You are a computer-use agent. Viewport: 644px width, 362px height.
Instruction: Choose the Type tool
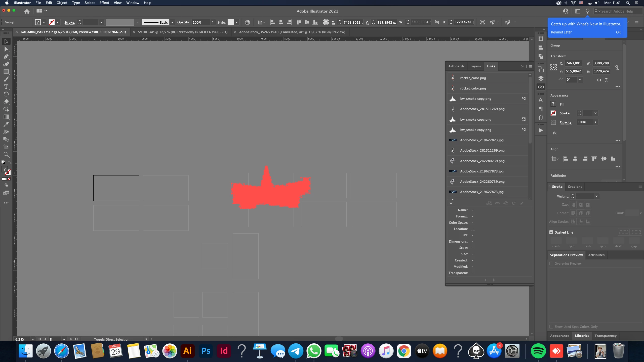click(6, 87)
